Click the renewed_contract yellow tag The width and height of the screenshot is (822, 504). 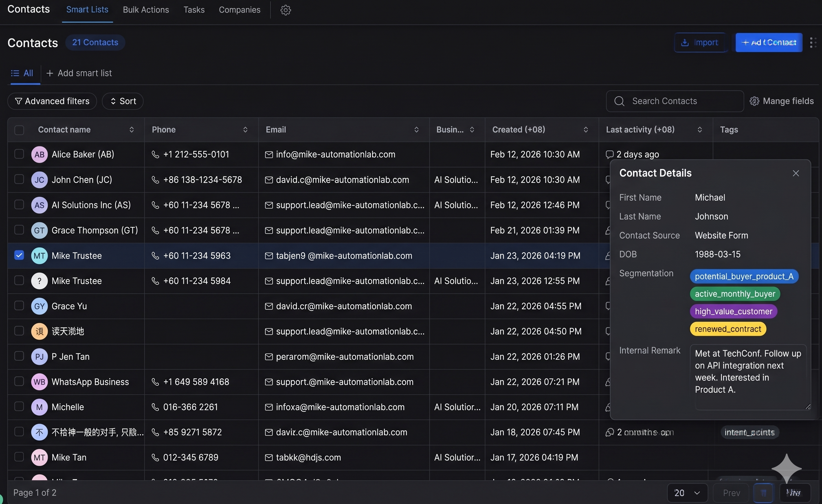(x=728, y=329)
